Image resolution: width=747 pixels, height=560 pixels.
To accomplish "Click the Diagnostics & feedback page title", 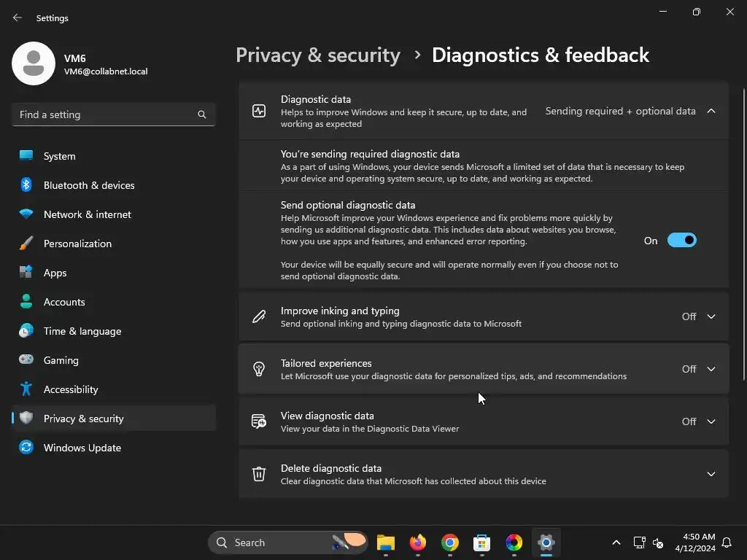I will coord(541,55).
